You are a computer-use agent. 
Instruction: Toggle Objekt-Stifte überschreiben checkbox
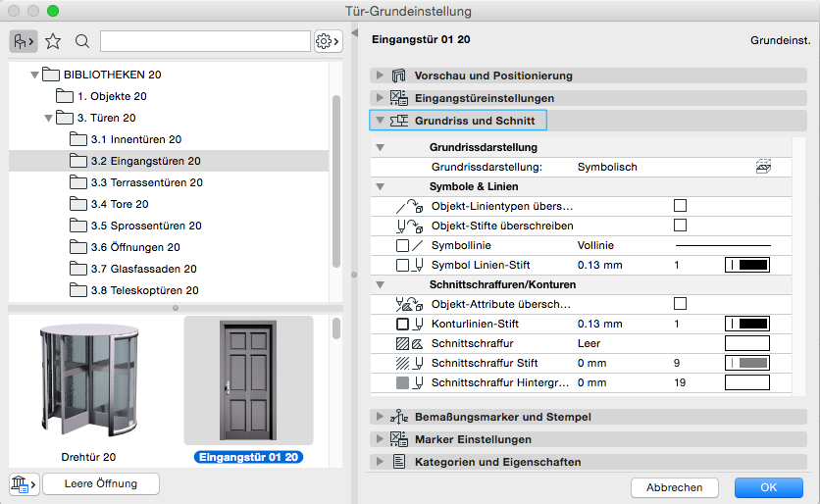pyautogui.click(x=680, y=226)
